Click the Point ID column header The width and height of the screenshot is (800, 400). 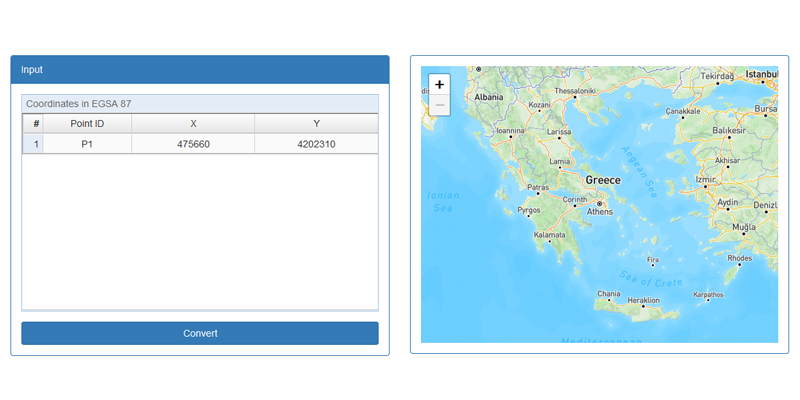click(x=87, y=123)
